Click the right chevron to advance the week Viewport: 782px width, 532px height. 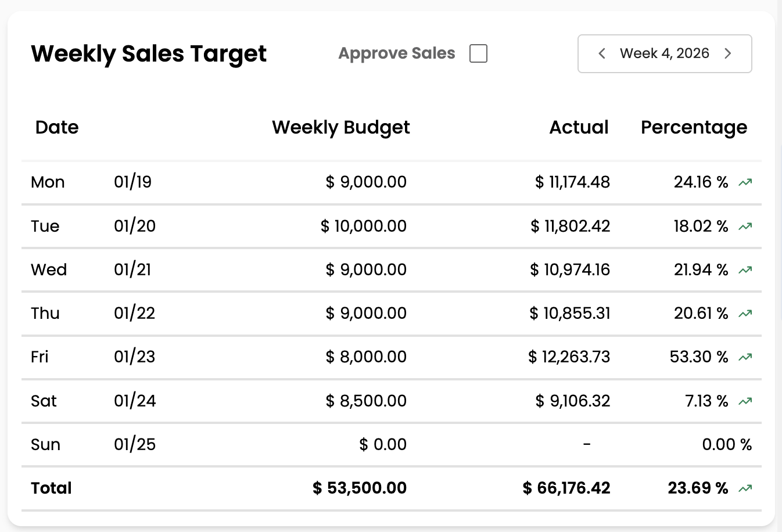click(x=728, y=53)
